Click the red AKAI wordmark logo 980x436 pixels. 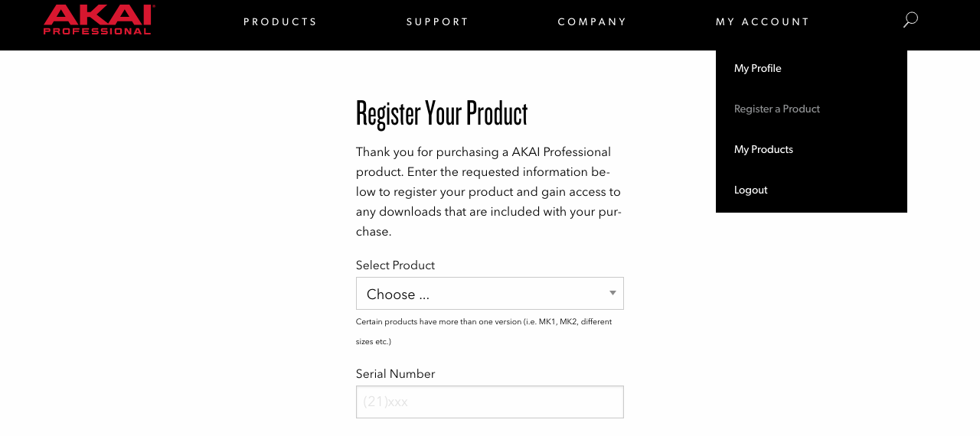99,14
